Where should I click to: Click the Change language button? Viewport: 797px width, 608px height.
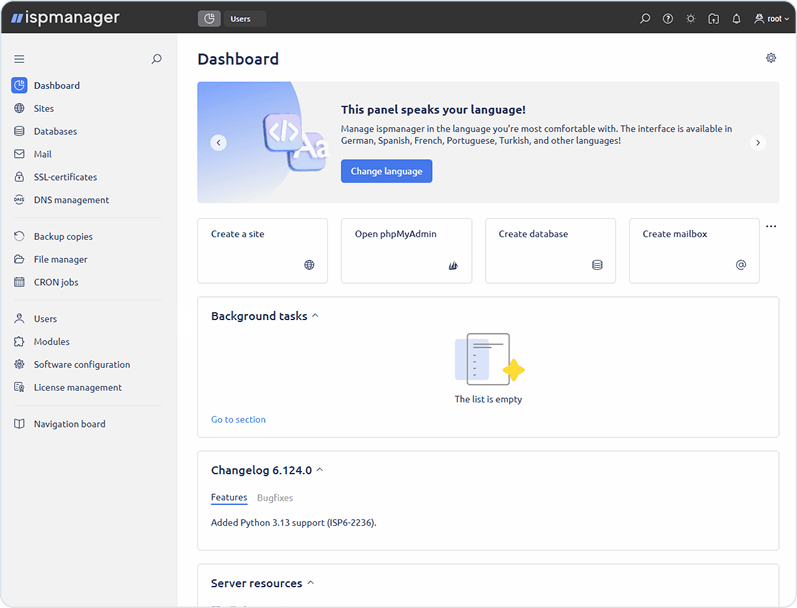[x=386, y=171]
